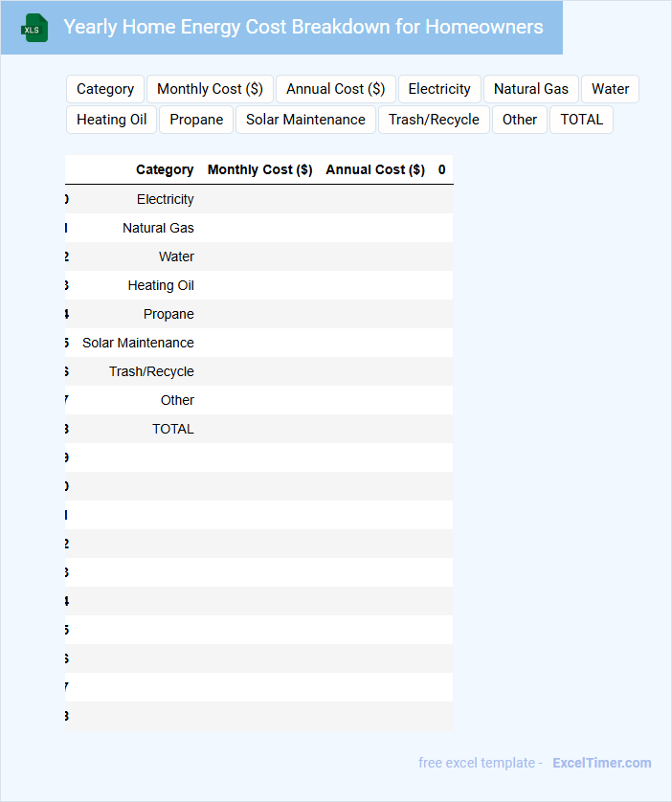The height and width of the screenshot is (802, 672).
Task: Select the Natural Gas row cell in table
Action: click(x=158, y=228)
